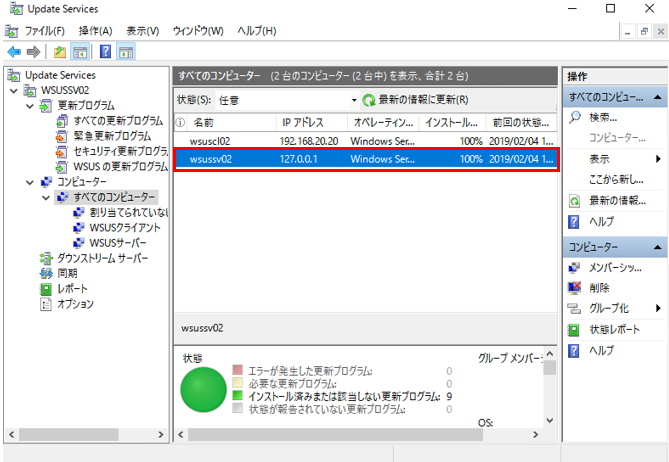Click the refresh icon beside 最新の情報に更新(R)
The image size is (669, 462).
[369, 100]
